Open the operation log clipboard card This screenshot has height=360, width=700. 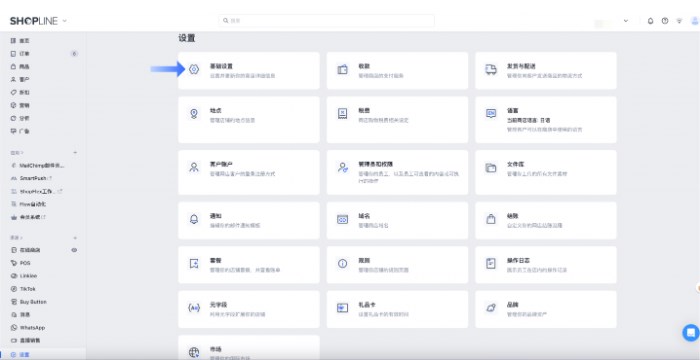[x=546, y=265]
